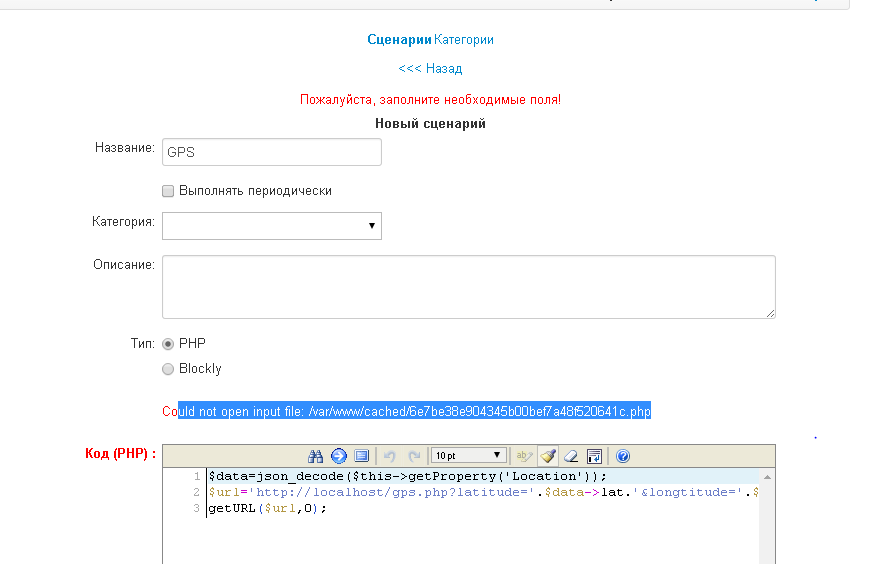873x564 pixels.
Task: Click the Название input field containing GPS
Action: (271, 152)
